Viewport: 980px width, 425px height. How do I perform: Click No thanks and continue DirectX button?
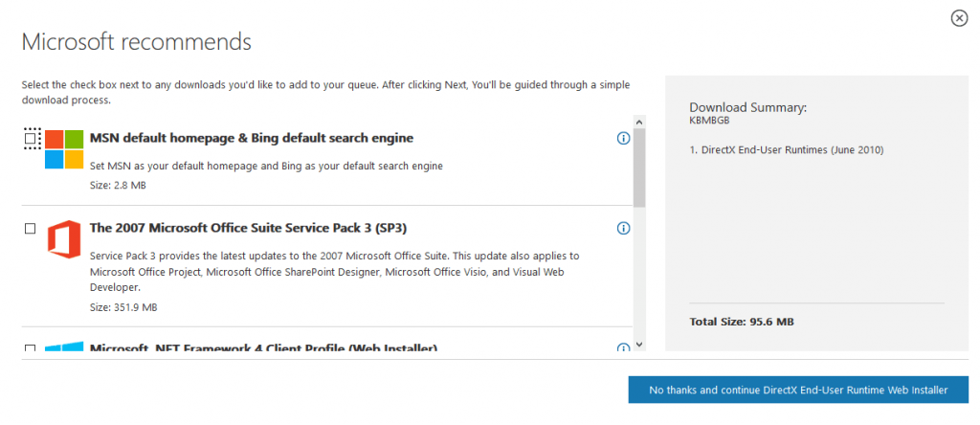798,390
